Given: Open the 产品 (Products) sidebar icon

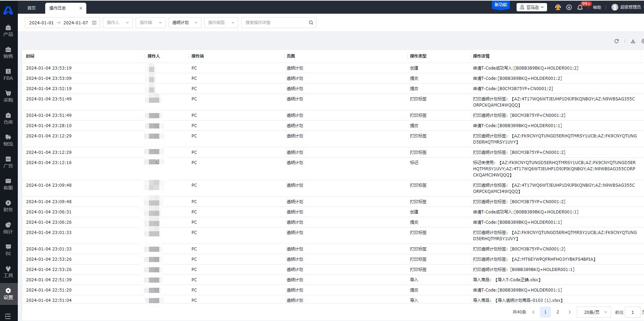Looking at the screenshot, I should click(8, 30).
